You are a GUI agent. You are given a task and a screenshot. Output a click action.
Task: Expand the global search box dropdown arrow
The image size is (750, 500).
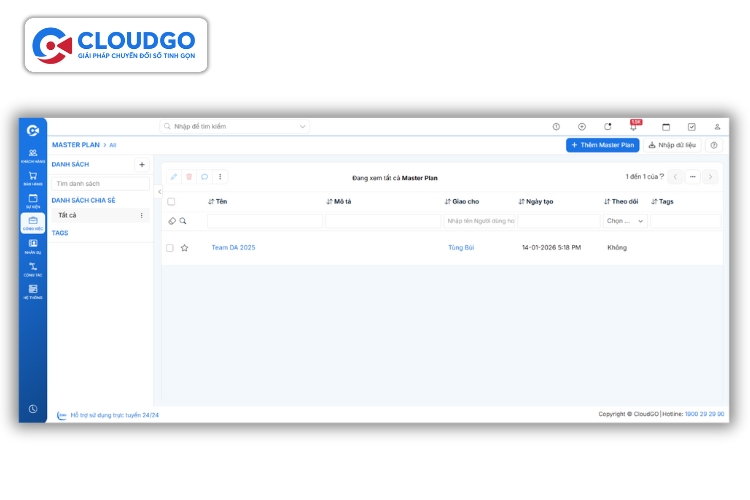click(x=303, y=127)
